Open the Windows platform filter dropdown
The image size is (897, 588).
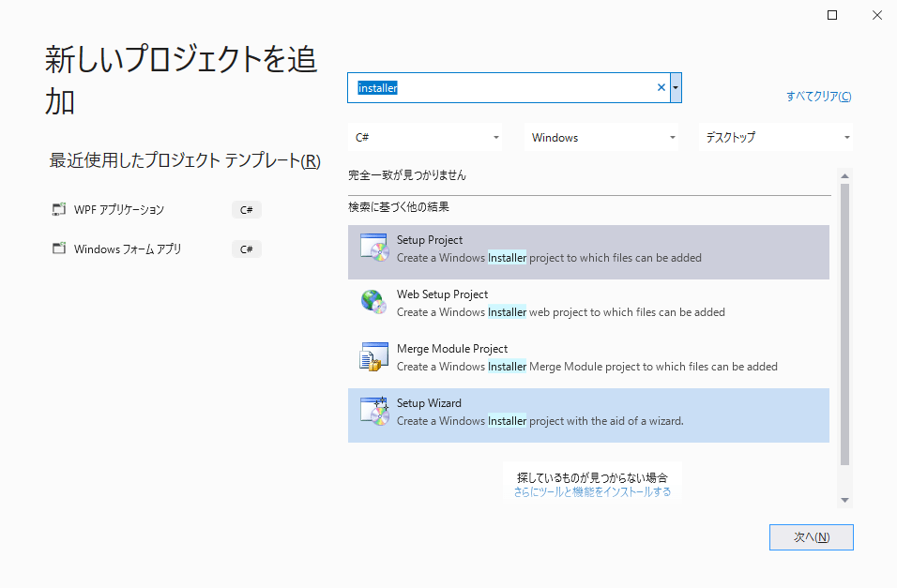[601, 137]
